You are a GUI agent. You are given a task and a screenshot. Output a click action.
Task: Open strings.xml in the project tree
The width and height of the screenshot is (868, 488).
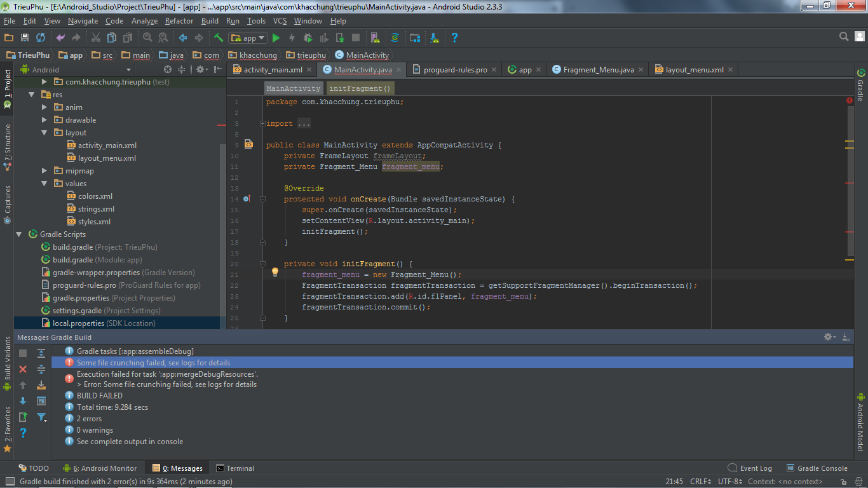(x=96, y=209)
